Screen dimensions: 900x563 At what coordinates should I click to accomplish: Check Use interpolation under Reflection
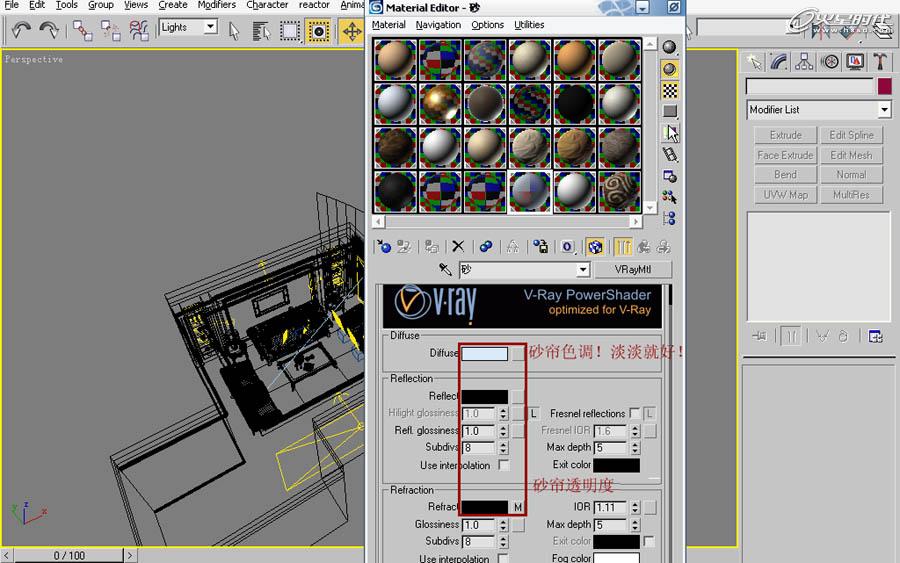503,465
